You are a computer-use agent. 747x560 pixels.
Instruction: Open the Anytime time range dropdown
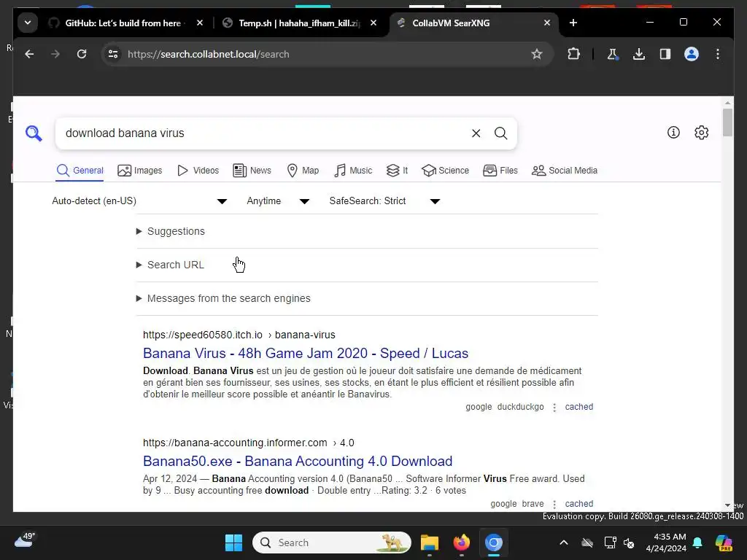coord(278,201)
